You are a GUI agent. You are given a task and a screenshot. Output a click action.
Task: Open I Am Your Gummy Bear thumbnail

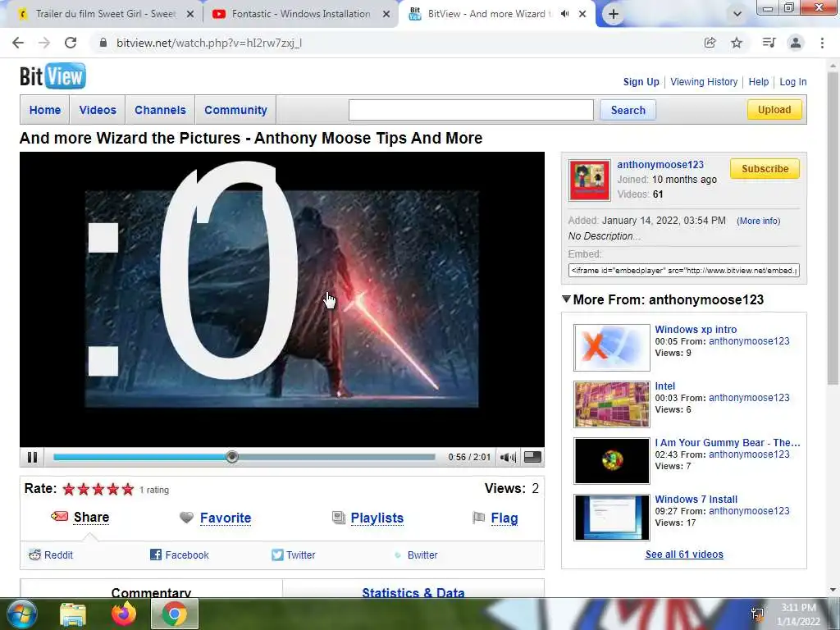click(612, 461)
